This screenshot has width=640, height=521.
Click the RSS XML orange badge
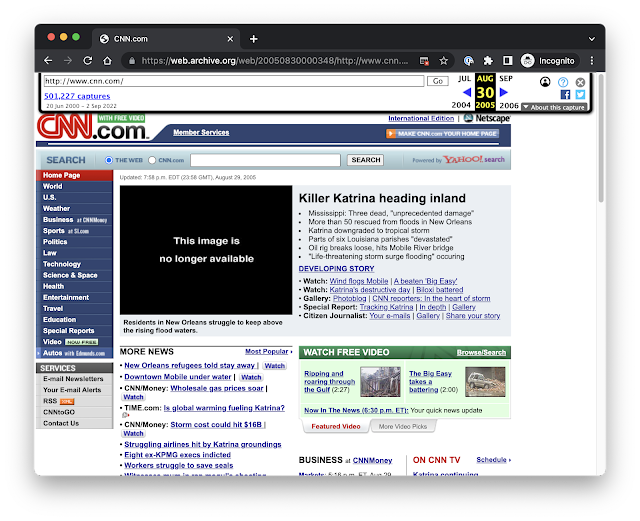[67, 401]
